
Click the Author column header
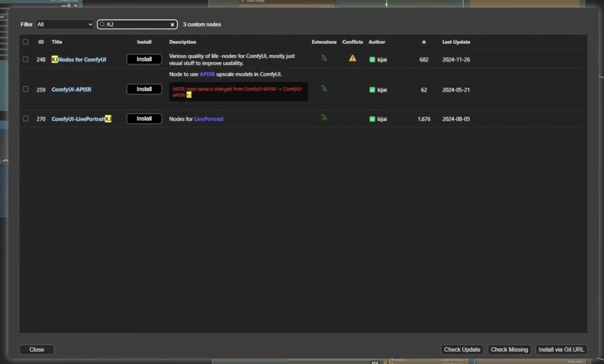point(377,42)
